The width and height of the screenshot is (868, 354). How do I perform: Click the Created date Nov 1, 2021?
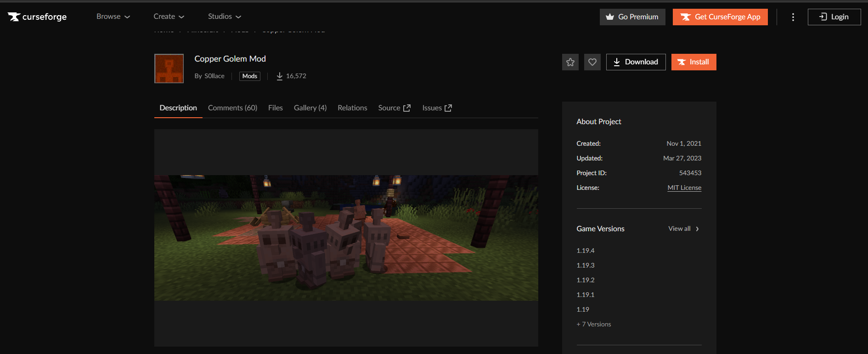click(x=684, y=143)
